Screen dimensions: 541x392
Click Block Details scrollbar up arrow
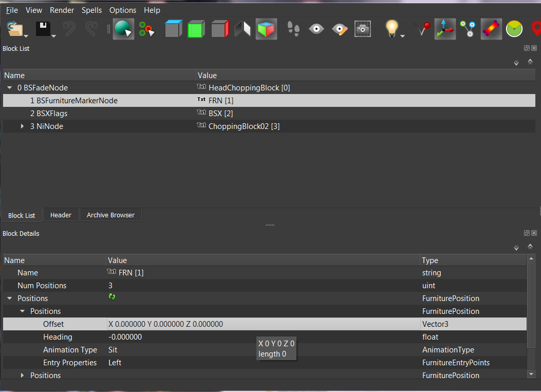click(x=531, y=258)
